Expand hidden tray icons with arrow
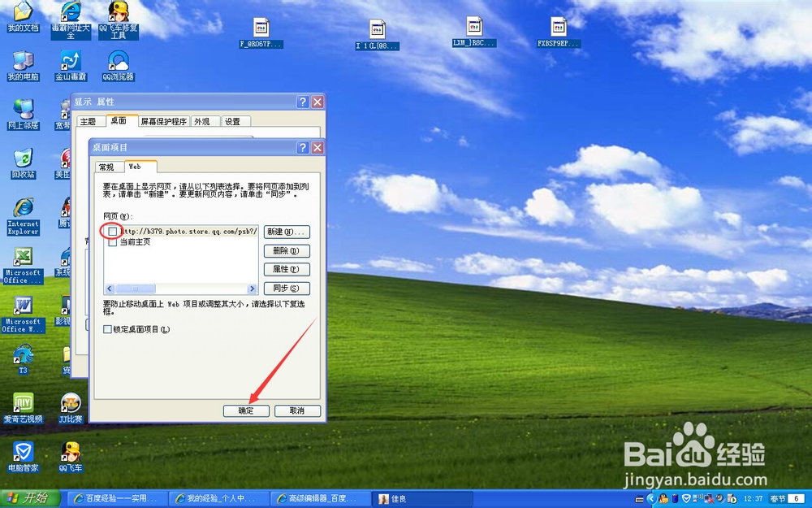Screen dimensions: 812x508 pyautogui.click(x=651, y=499)
